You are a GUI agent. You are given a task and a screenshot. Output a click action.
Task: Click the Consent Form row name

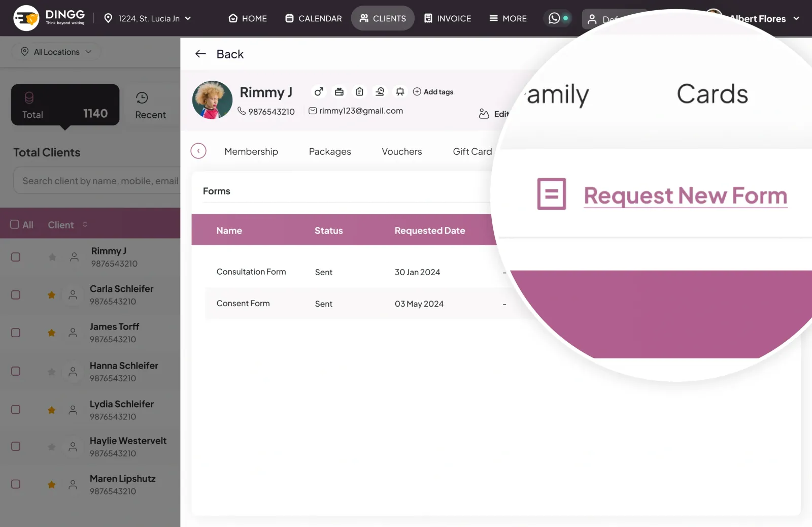tap(243, 303)
